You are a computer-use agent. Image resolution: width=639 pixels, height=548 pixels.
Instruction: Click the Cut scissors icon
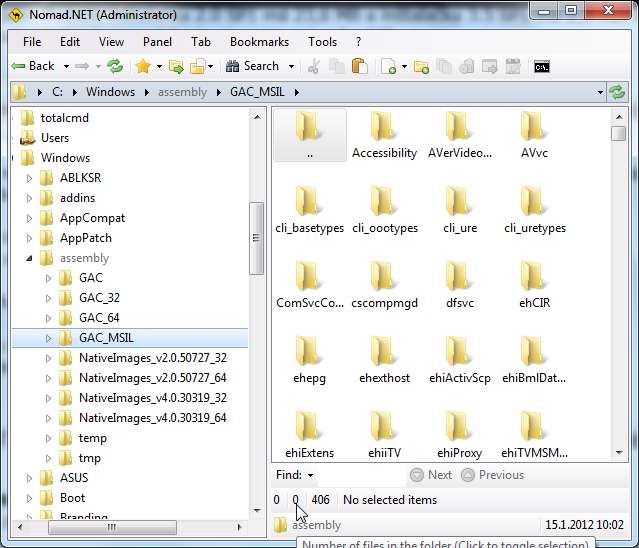[314, 66]
